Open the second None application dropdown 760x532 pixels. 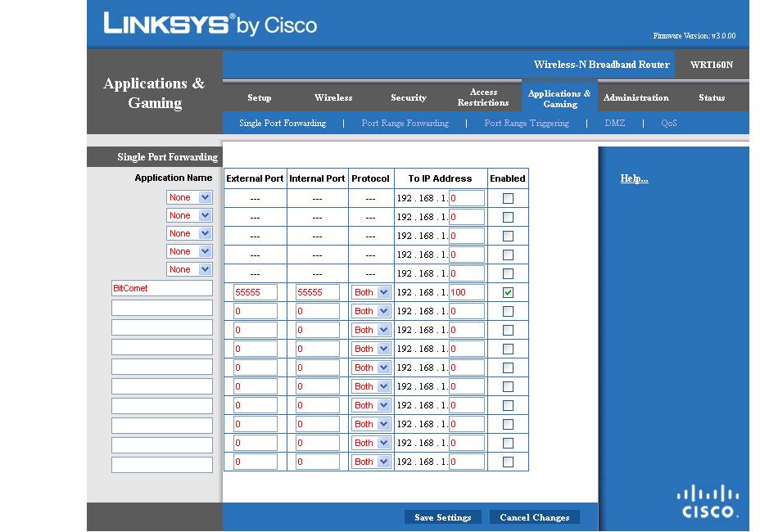coord(189,215)
